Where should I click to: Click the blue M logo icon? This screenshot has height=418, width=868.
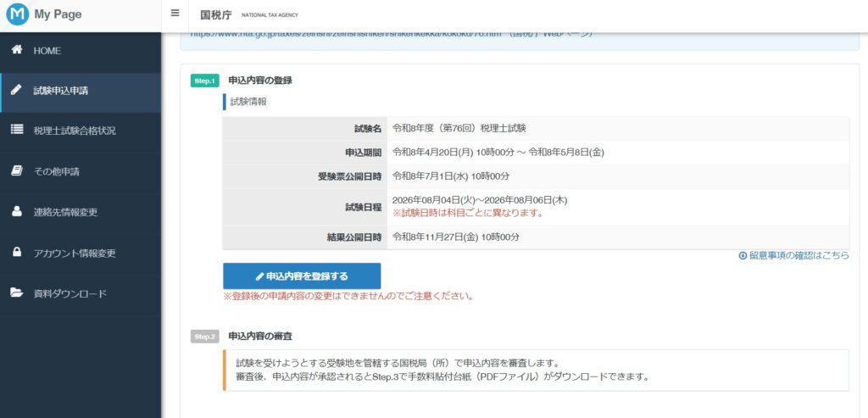click(x=17, y=15)
